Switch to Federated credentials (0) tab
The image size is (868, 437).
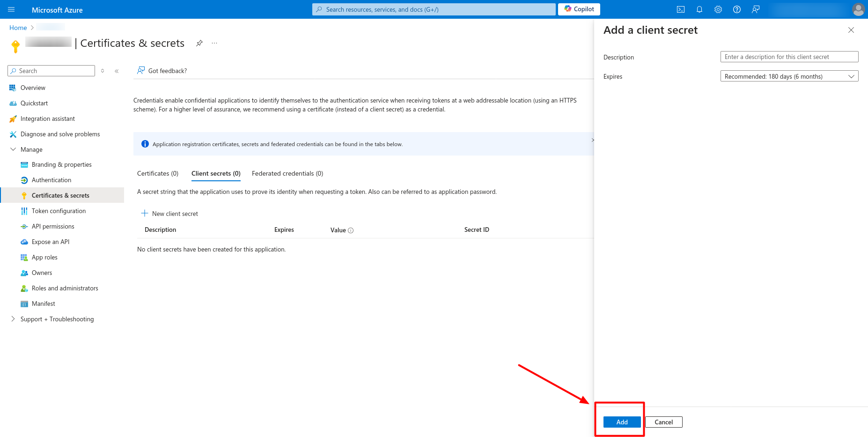coord(287,173)
